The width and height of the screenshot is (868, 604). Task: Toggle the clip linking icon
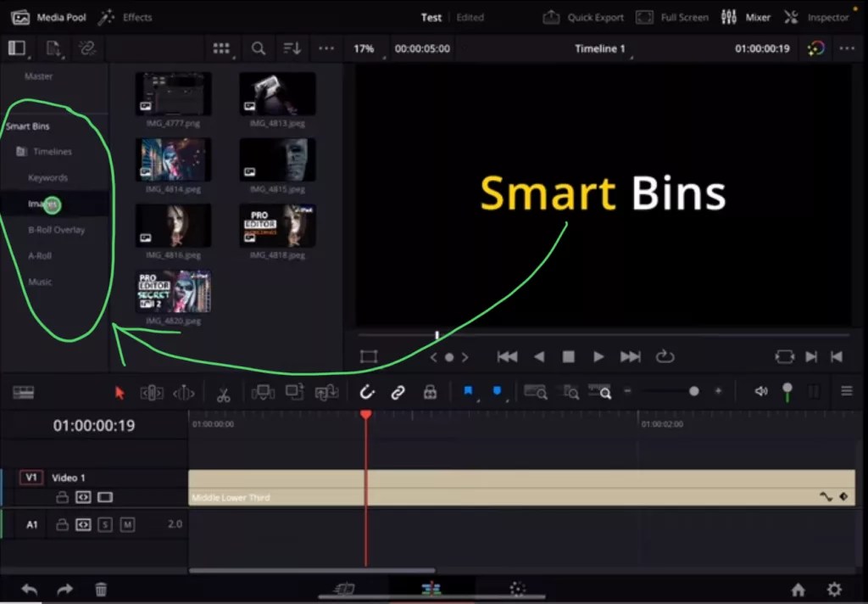coord(397,391)
